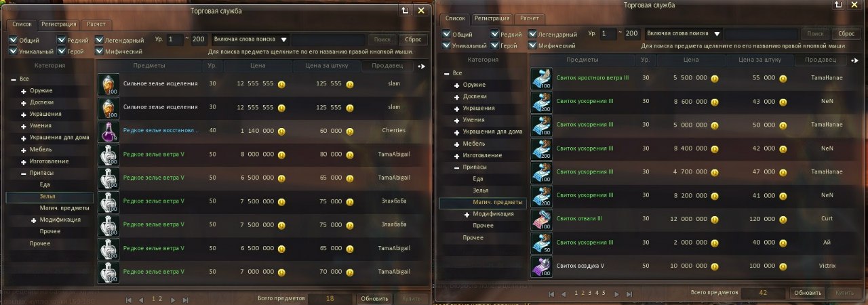Switch to Регистрация tab in left window
This screenshot has height=305, width=868.
point(58,24)
